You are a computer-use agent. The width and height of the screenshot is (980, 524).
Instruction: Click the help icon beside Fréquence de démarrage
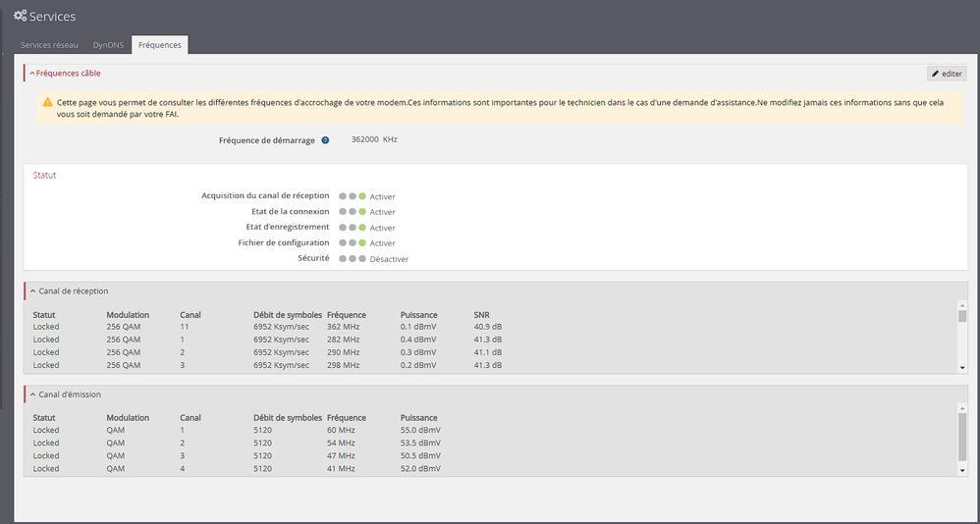click(325, 140)
